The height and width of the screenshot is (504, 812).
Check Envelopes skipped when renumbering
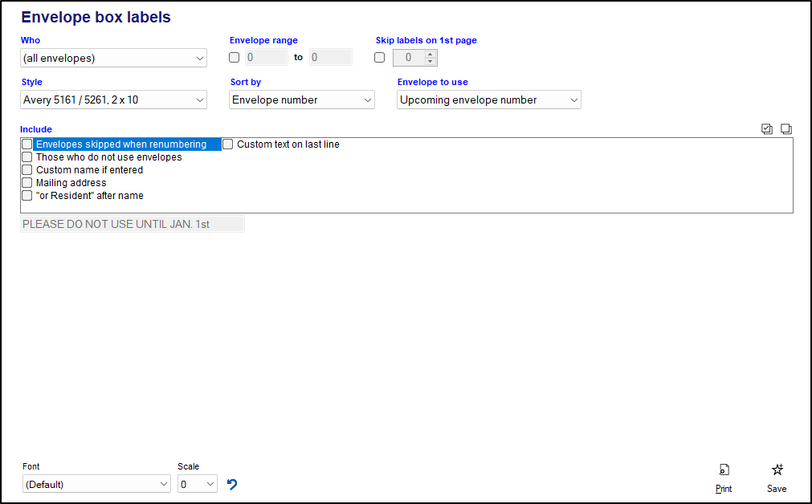[x=27, y=144]
